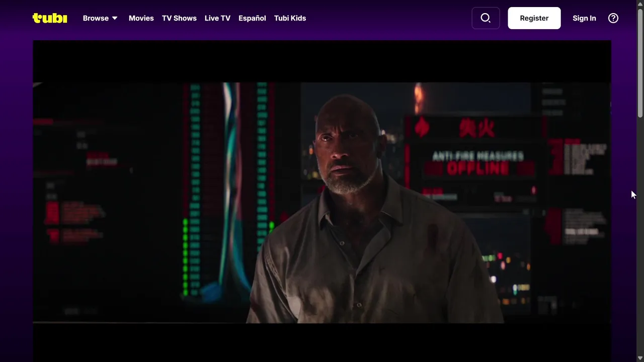The image size is (644, 362).
Task: Click the vertical scrollbar thumb
Action: (x=640, y=63)
